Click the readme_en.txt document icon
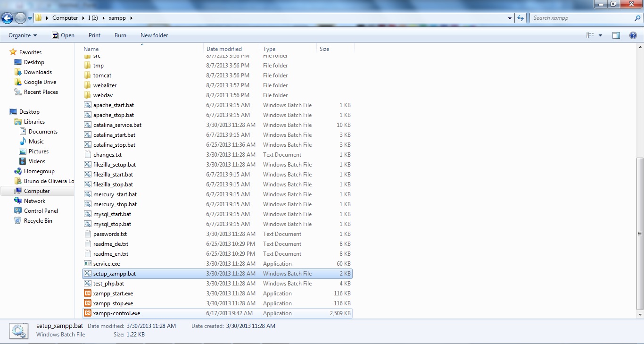 point(87,254)
